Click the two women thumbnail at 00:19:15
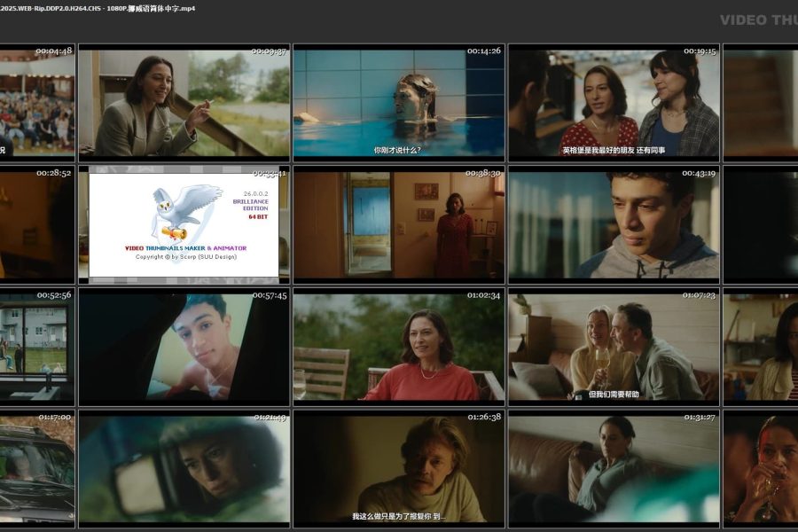This screenshot has width=798, height=532. (x=614, y=102)
